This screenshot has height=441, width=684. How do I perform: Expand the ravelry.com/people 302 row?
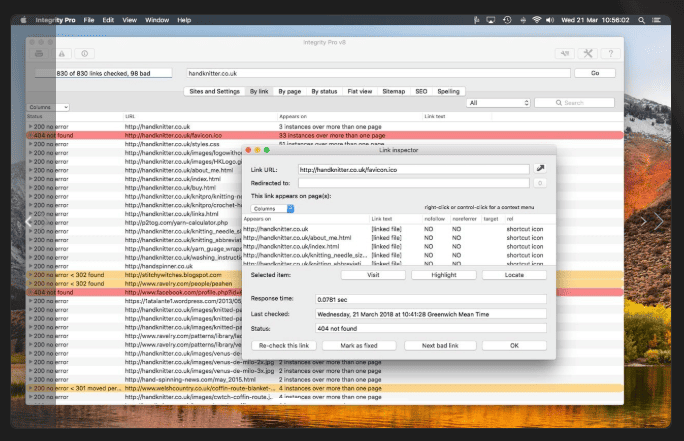coord(31,284)
